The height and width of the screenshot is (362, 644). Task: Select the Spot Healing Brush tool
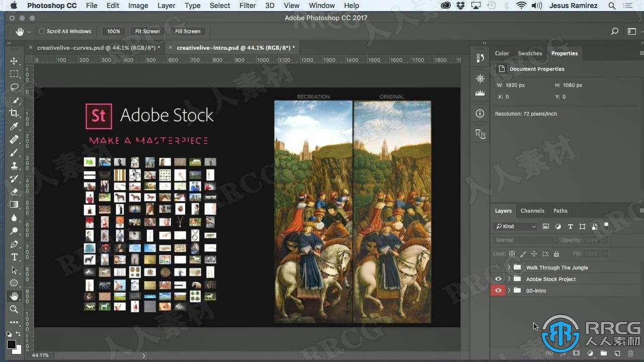pos(14,139)
